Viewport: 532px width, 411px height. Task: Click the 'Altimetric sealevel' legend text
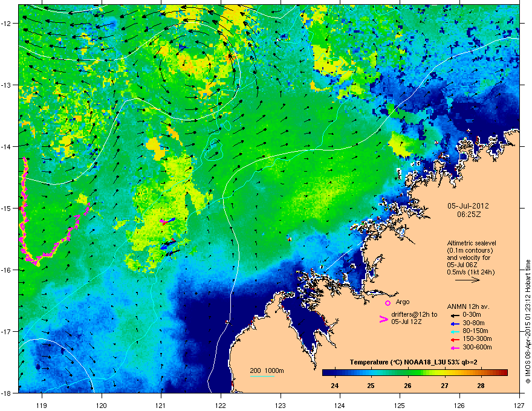472,243
